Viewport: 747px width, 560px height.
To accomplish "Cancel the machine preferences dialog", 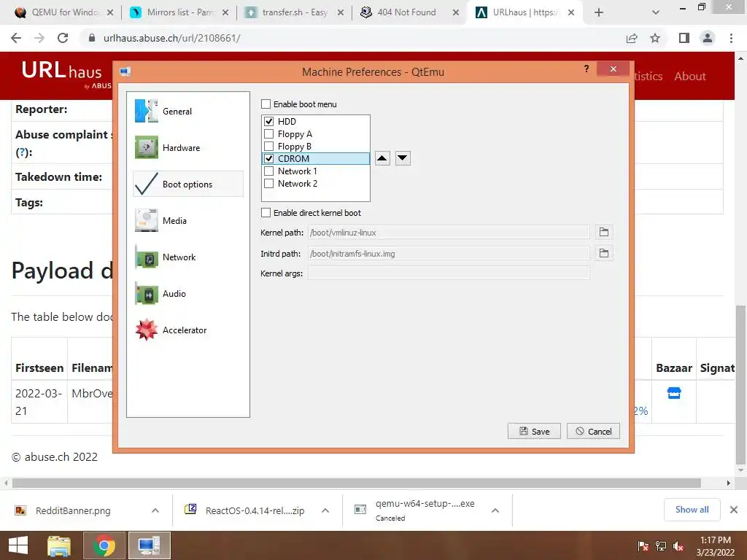I will [x=593, y=431].
